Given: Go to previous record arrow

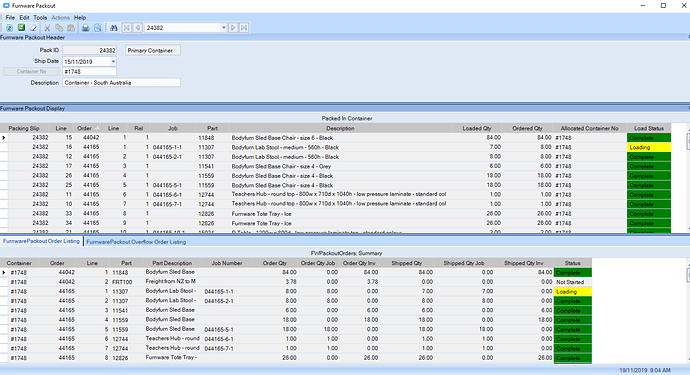Looking at the screenshot, I should click(x=138, y=28).
